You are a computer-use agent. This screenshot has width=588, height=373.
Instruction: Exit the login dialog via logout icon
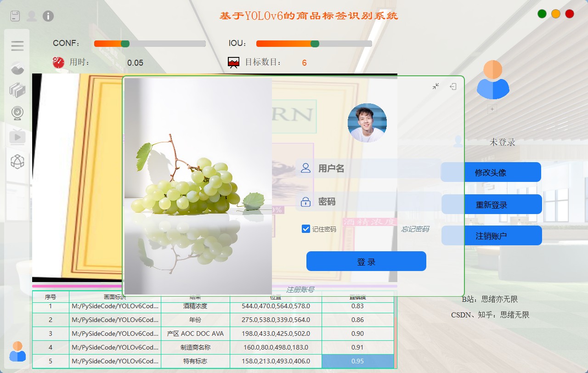453,86
